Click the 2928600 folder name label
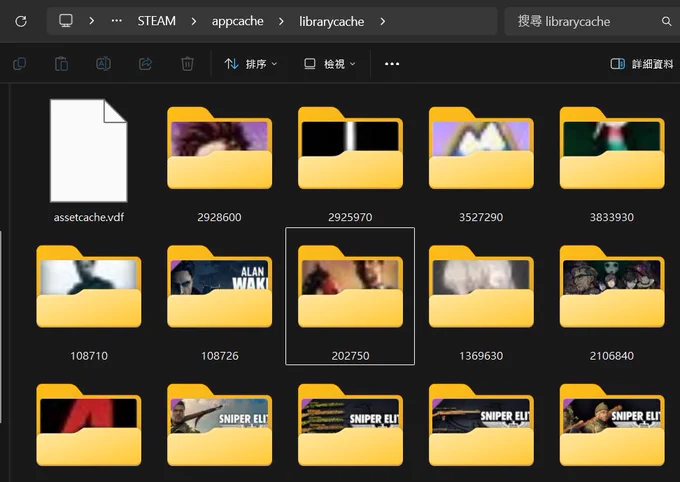The height and width of the screenshot is (482, 680). click(219, 217)
